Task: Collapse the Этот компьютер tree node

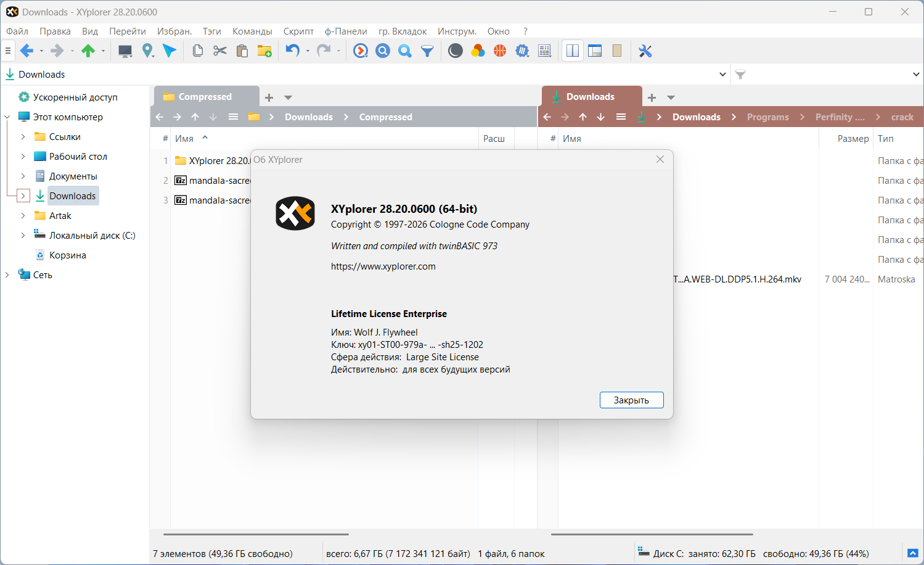Action: click(x=7, y=117)
